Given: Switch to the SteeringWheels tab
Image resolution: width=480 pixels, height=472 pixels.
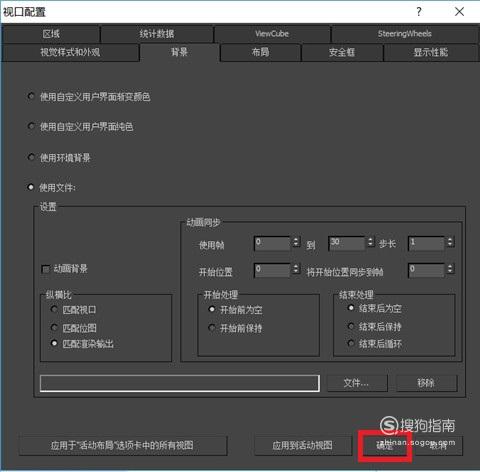Looking at the screenshot, I should (404, 34).
